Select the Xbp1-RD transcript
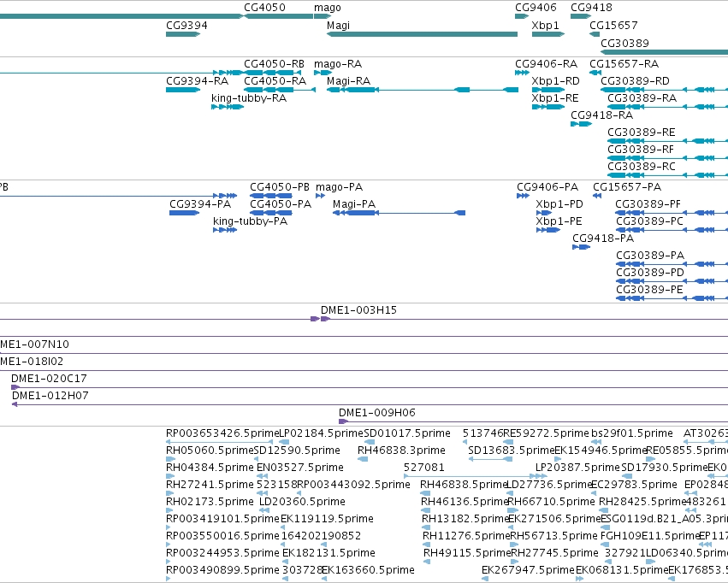Viewport: 728px width, 583px height. coord(548,90)
